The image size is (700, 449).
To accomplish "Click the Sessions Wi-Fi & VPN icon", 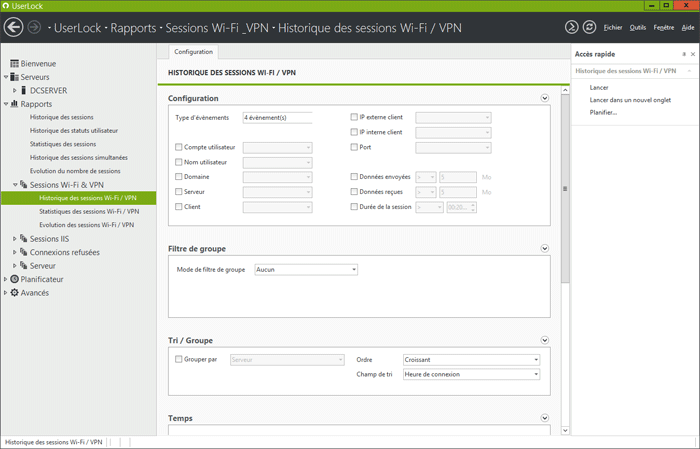I will pyautogui.click(x=24, y=184).
